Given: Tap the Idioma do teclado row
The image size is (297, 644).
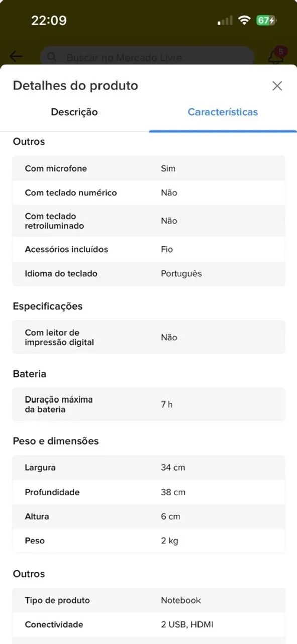Looking at the screenshot, I should click(149, 274).
